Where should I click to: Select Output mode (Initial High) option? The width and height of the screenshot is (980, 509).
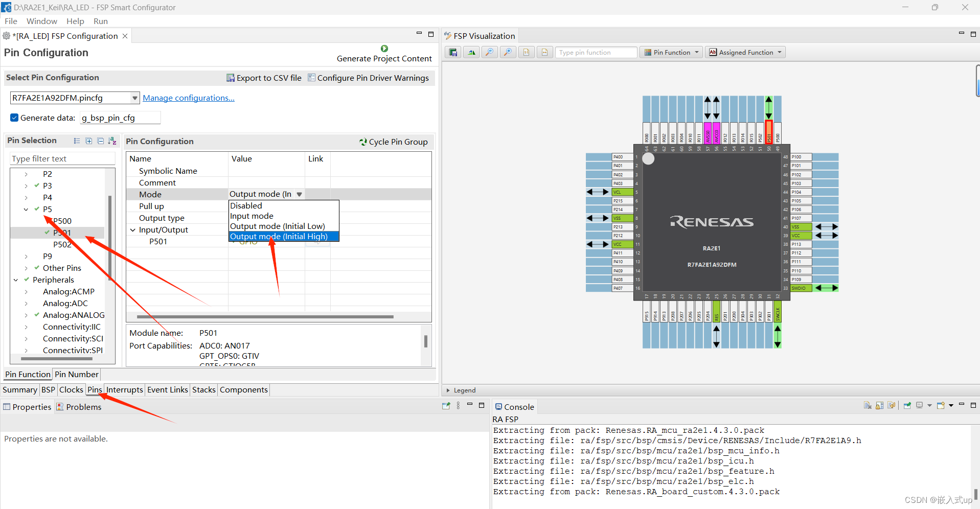(x=284, y=236)
